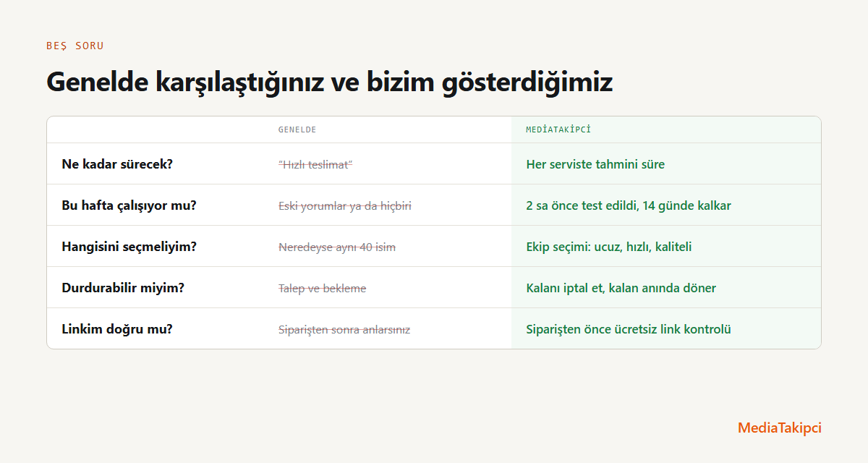Click the 'MEDİATAKİPCİ' column header

click(x=558, y=129)
